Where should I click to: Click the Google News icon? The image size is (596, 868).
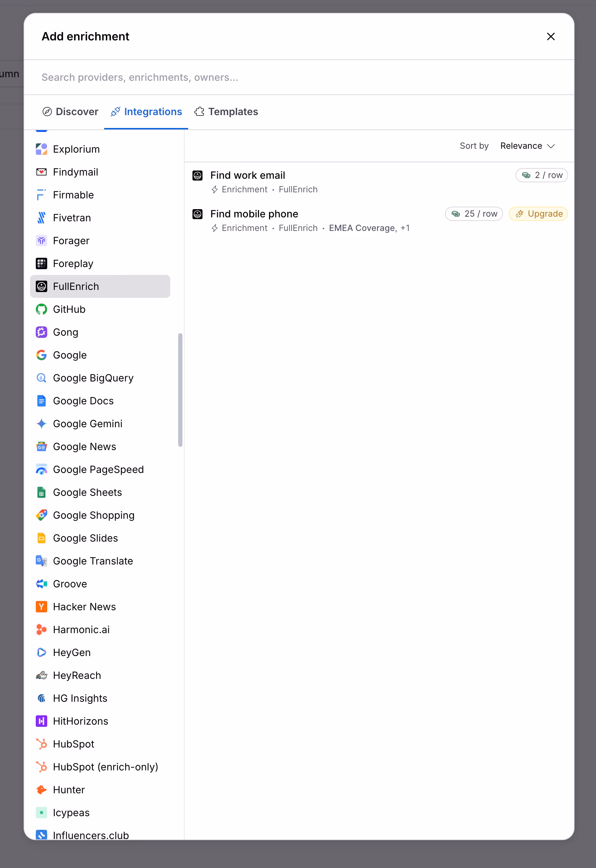(x=41, y=447)
